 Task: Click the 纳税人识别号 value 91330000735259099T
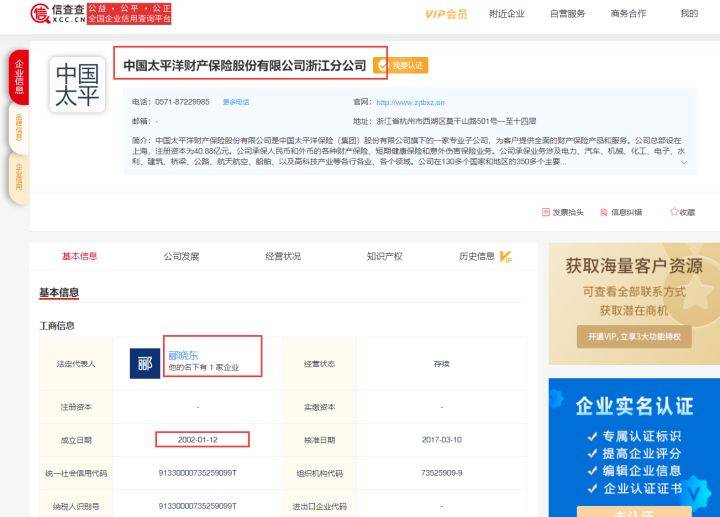(198, 506)
